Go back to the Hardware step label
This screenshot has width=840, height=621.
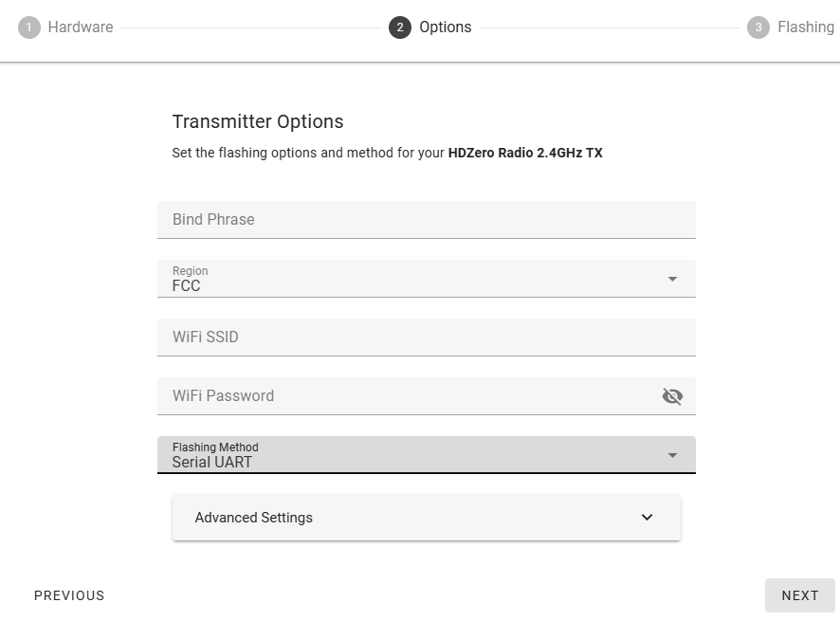coord(81,27)
